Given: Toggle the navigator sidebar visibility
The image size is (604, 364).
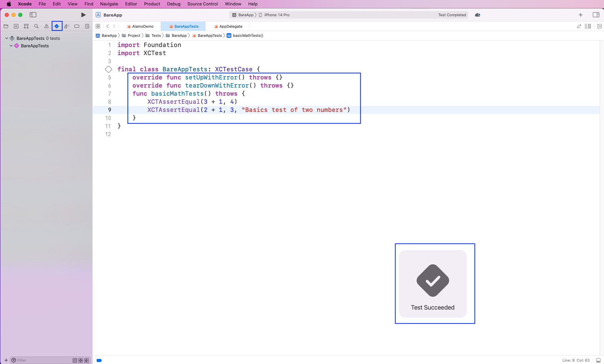Looking at the screenshot, I should coord(33,15).
